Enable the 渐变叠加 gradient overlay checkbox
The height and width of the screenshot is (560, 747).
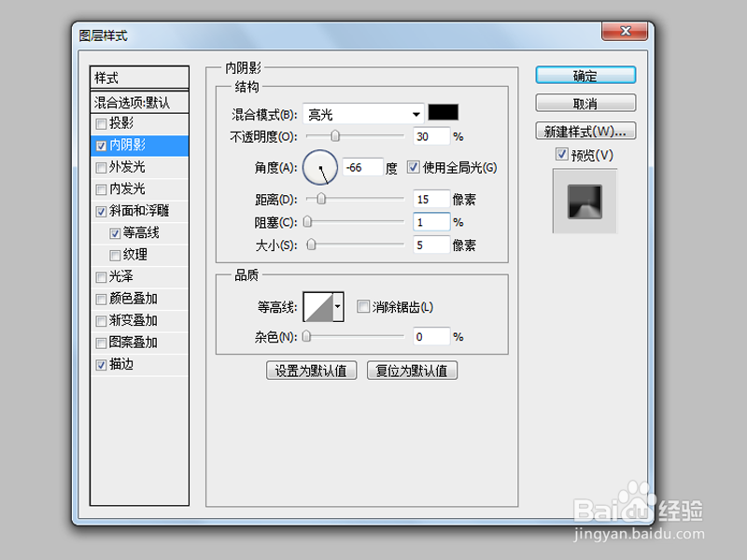point(101,321)
